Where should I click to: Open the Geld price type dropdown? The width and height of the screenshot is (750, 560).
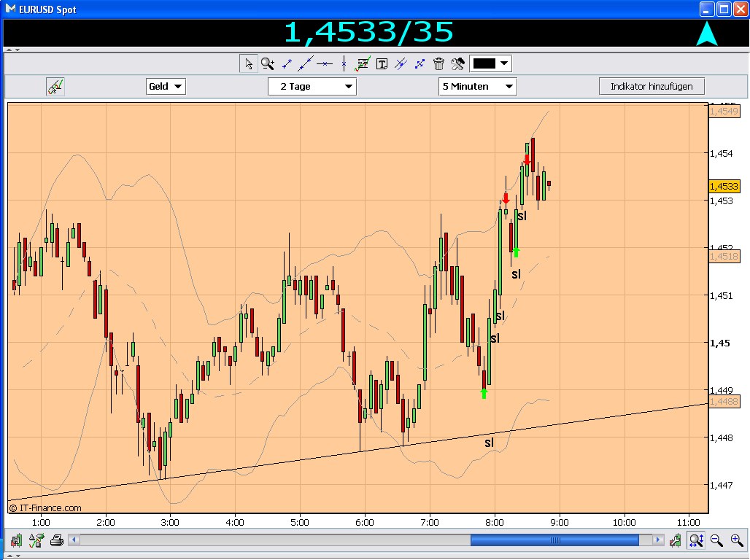(x=166, y=87)
